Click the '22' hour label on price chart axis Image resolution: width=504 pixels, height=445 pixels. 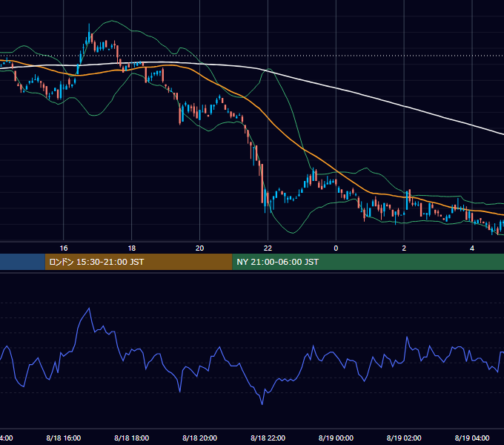pyautogui.click(x=268, y=248)
